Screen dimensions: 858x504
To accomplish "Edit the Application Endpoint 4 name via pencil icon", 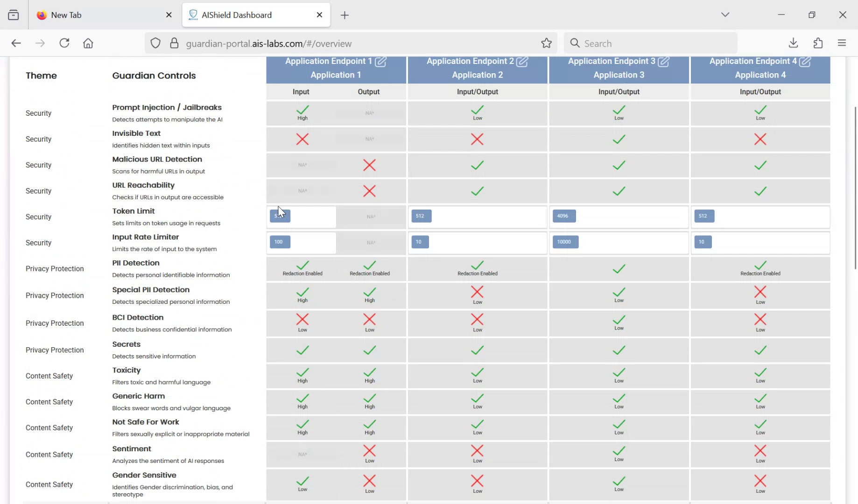I will [805, 61].
